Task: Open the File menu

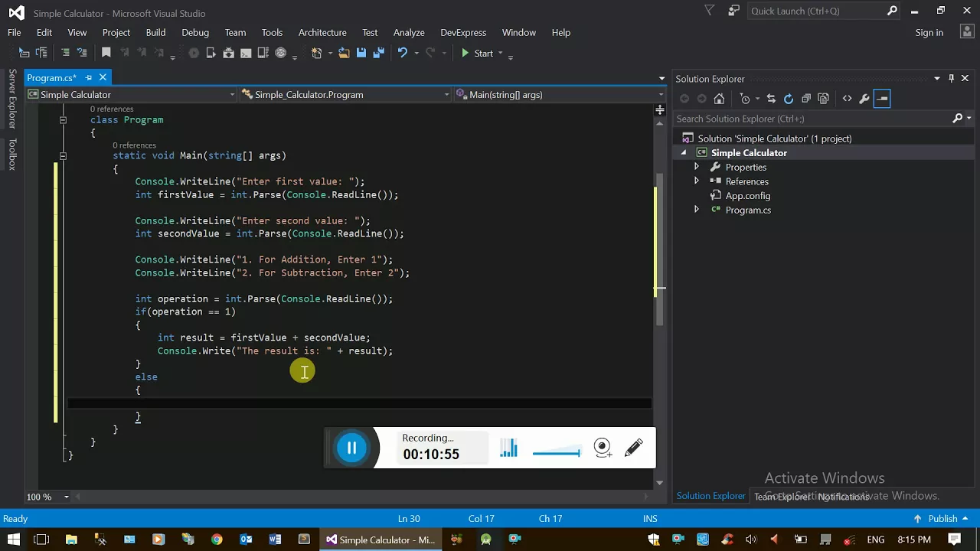Action: (15, 32)
